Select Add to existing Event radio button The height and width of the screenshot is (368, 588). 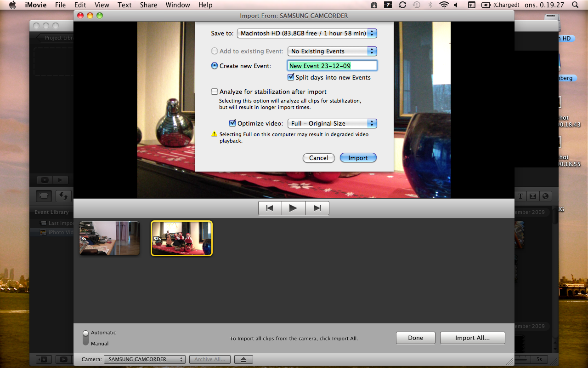(214, 51)
